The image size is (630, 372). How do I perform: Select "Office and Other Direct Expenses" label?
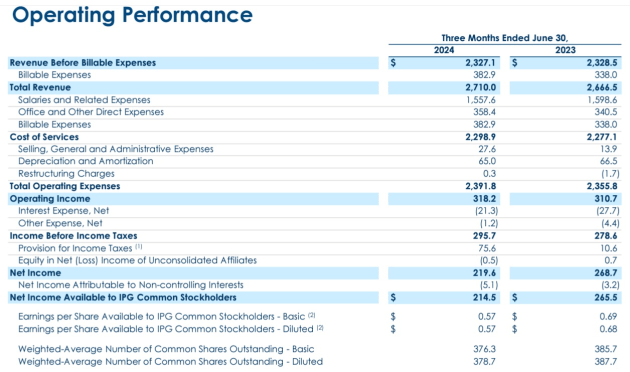pos(91,112)
